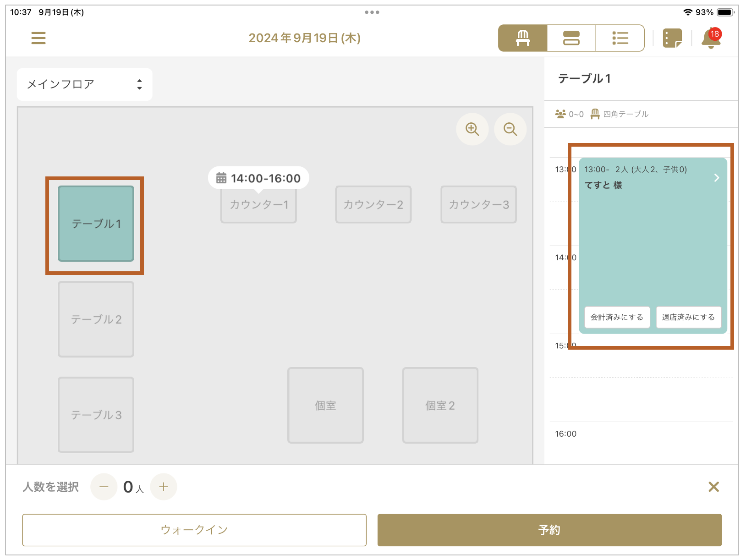
Task: Switch to floor map seat view
Action: click(522, 38)
